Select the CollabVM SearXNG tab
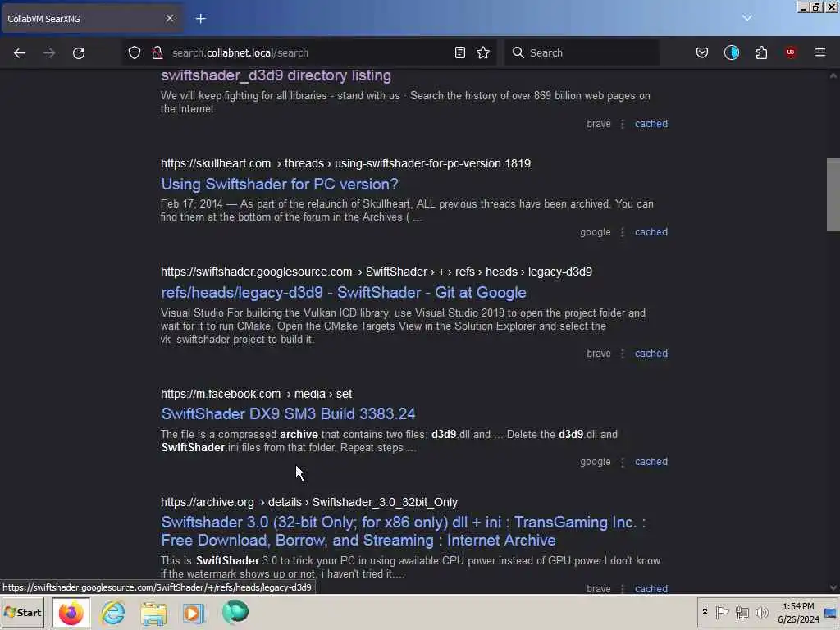 (x=91, y=18)
